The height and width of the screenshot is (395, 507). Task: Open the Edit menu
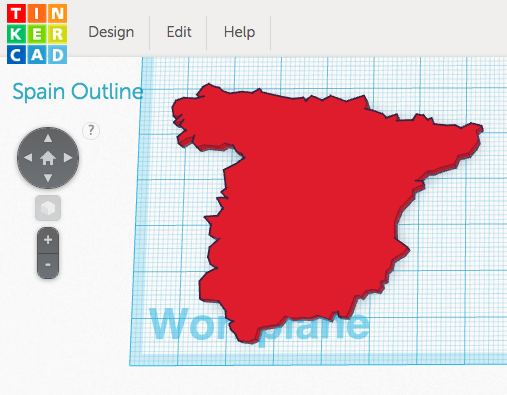[179, 32]
